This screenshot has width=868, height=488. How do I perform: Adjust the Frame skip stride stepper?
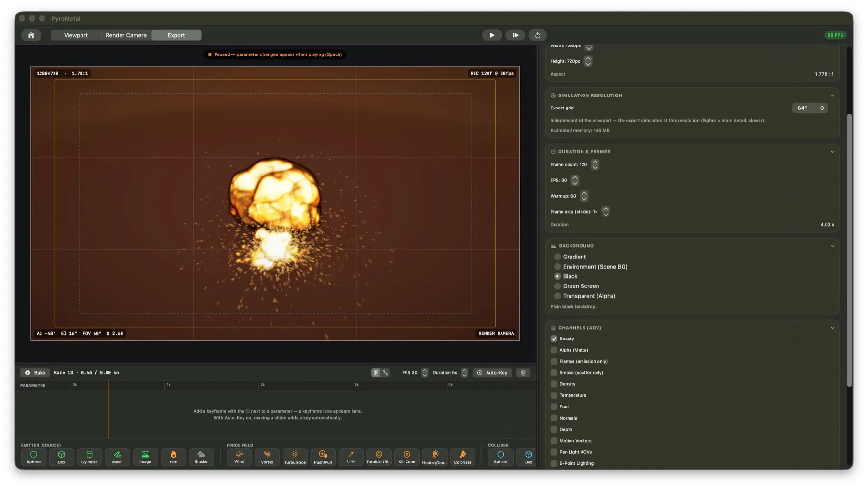click(x=606, y=212)
